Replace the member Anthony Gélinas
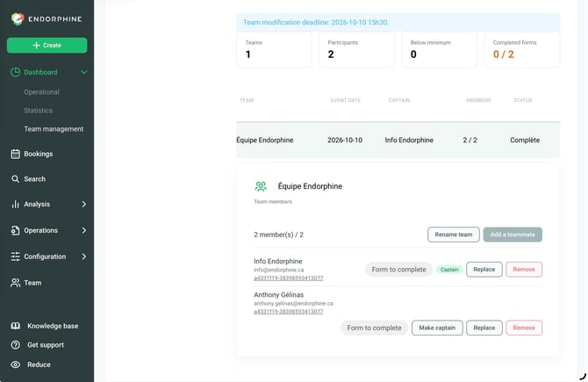The width and height of the screenshot is (588, 382). click(484, 328)
